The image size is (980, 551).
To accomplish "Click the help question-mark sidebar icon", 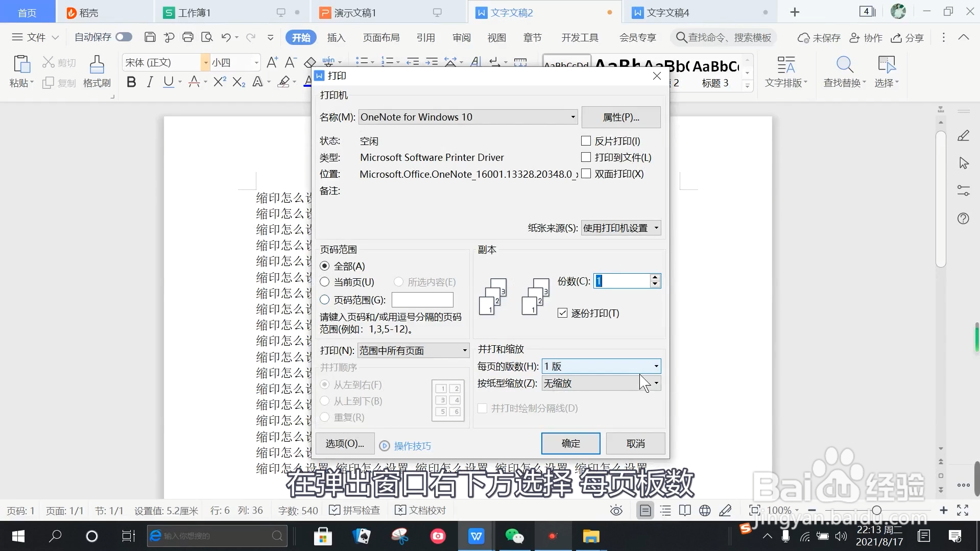I will [963, 219].
